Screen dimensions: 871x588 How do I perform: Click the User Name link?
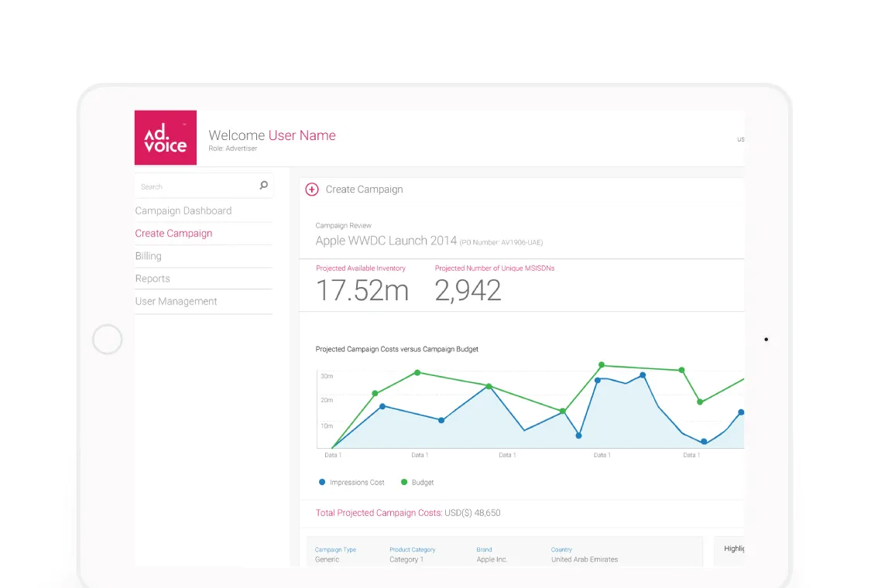pos(302,135)
